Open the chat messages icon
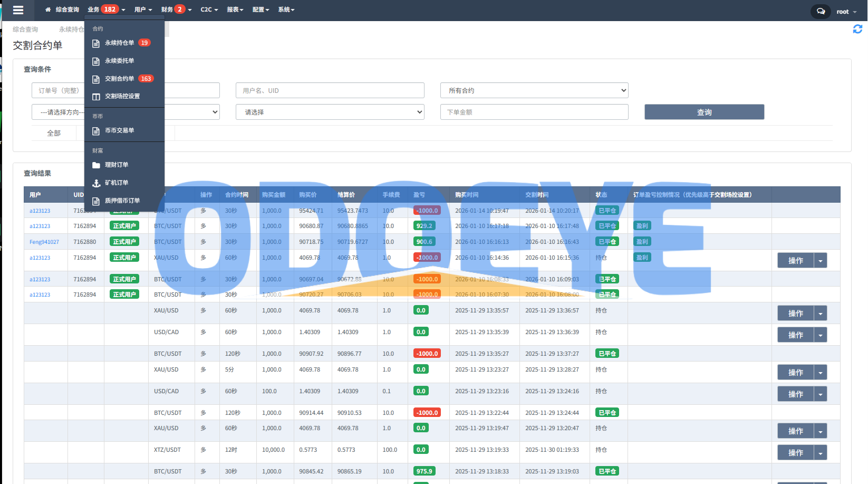The width and height of the screenshot is (868, 484). click(821, 11)
